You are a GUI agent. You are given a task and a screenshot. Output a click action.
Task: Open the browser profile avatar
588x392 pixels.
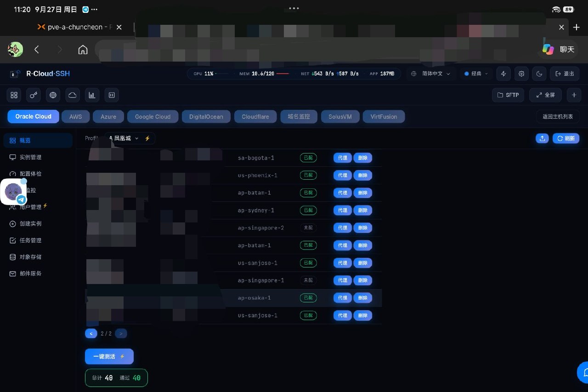pyautogui.click(x=15, y=49)
